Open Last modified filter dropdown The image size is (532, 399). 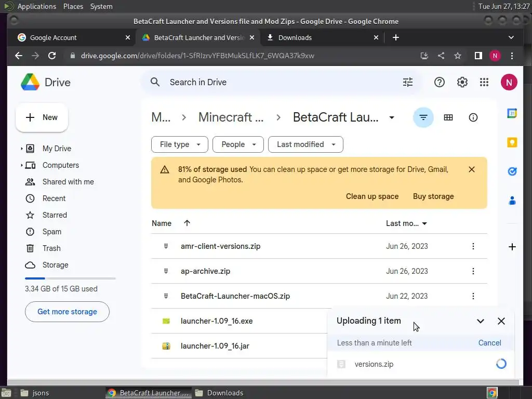tap(305, 144)
